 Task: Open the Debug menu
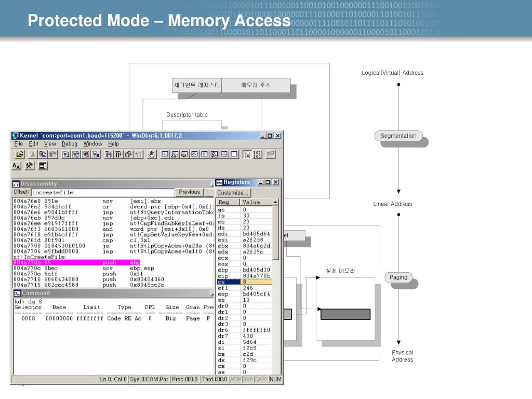click(70, 144)
